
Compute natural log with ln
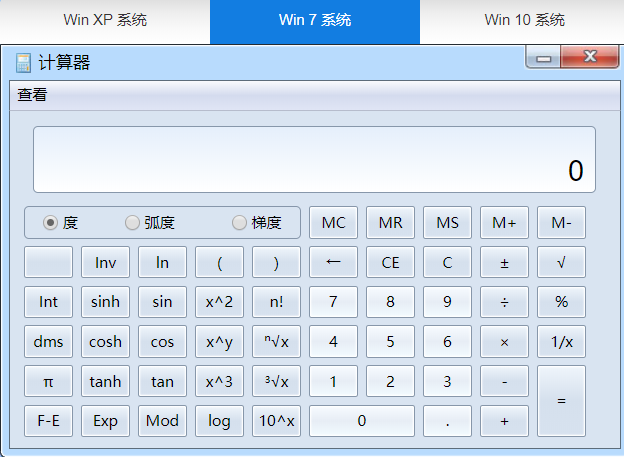tap(162, 262)
